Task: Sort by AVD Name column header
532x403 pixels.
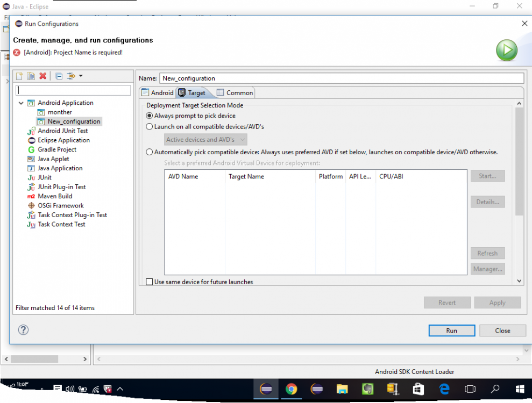Action: tap(195, 176)
